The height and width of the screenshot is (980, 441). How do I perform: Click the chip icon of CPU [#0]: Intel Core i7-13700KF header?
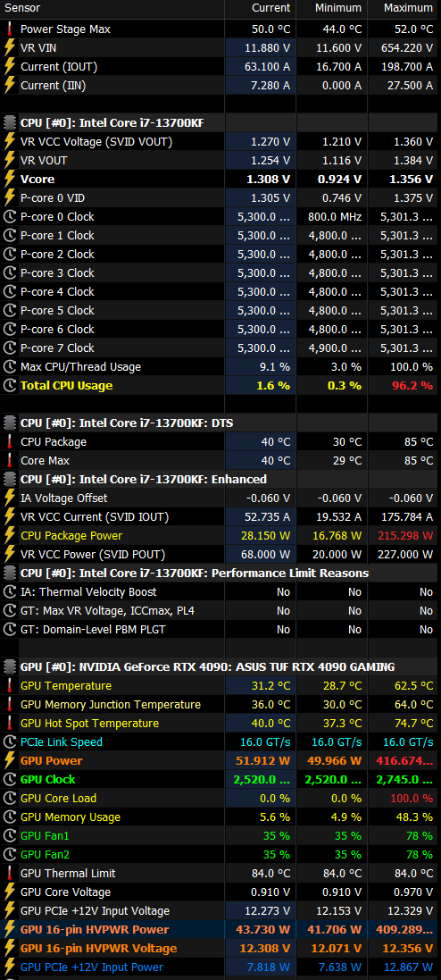(x=9, y=122)
